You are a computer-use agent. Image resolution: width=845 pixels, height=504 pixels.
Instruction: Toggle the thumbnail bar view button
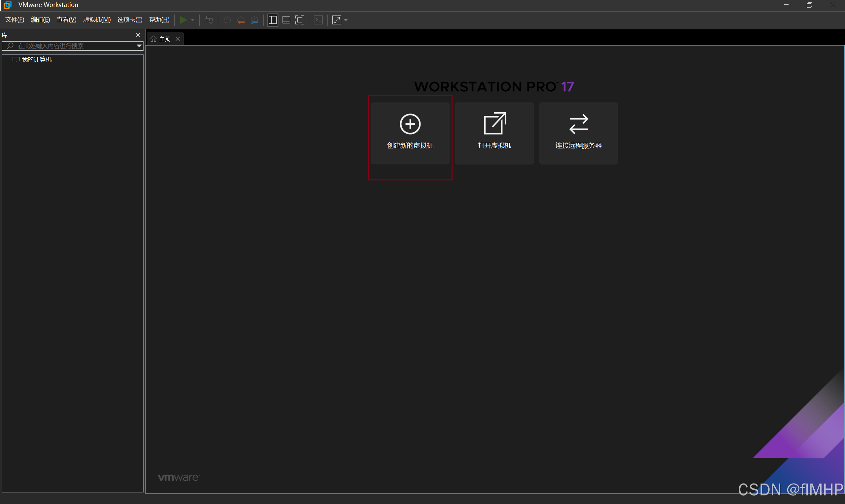tap(286, 20)
